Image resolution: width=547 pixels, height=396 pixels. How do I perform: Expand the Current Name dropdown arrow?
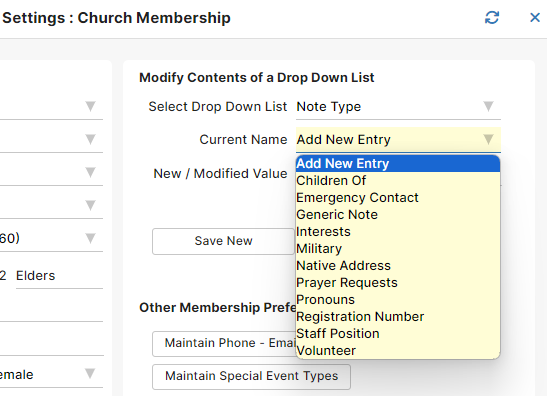[488, 139]
